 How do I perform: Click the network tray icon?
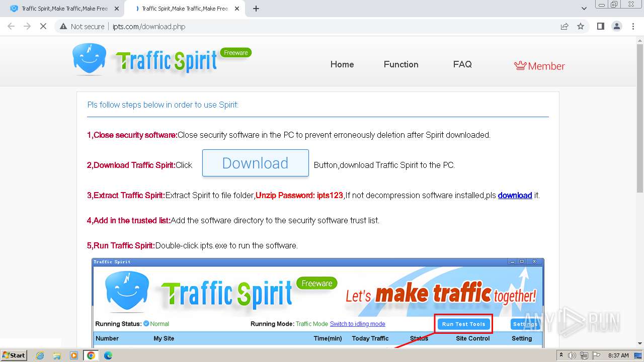point(584,355)
